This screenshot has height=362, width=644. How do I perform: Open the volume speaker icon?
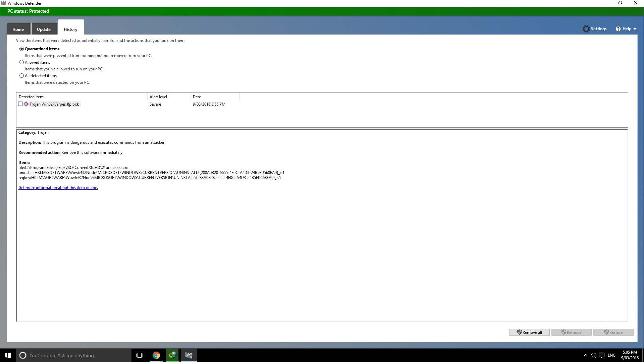pos(593,355)
